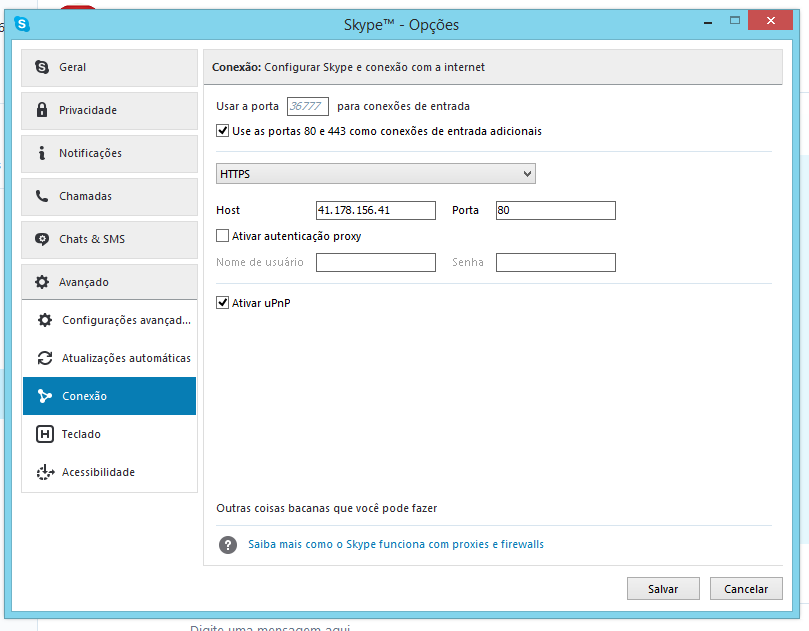Click 'para conexões de entrada' label
The width and height of the screenshot is (809, 631).
coord(403,106)
